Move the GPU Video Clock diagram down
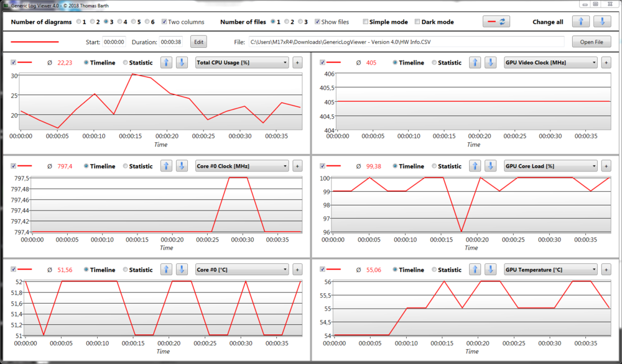This screenshot has width=622, height=364. click(490, 62)
